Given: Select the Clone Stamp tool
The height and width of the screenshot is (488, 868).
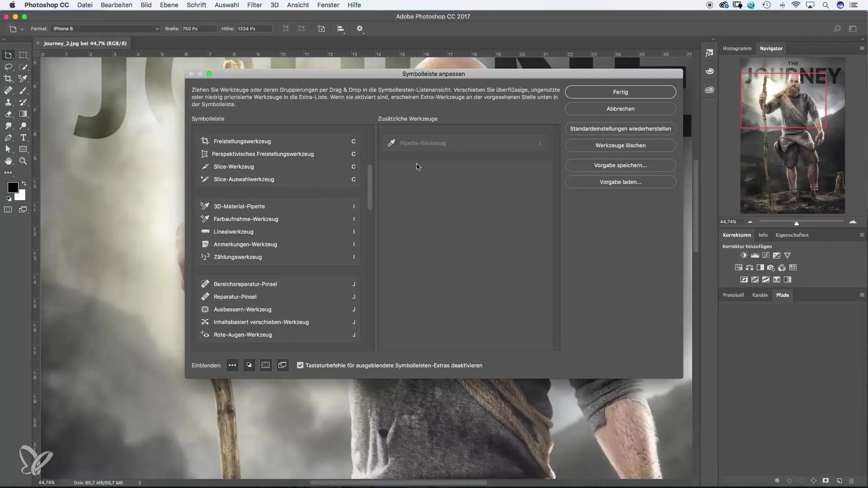Looking at the screenshot, I should (8, 102).
